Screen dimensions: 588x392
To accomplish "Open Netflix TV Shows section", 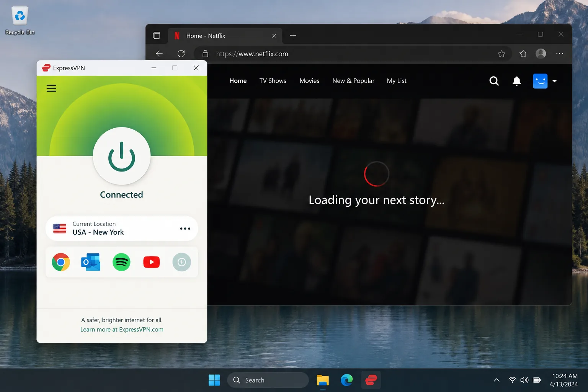I will coord(273,81).
